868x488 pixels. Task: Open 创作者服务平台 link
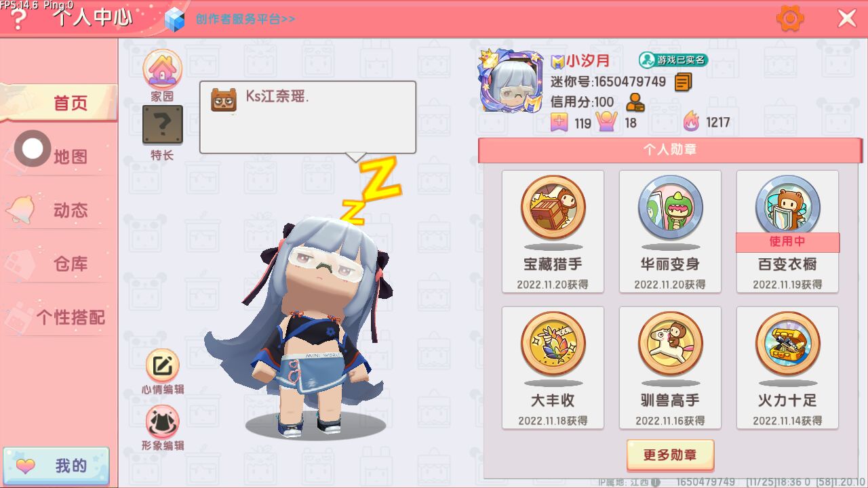(245, 19)
